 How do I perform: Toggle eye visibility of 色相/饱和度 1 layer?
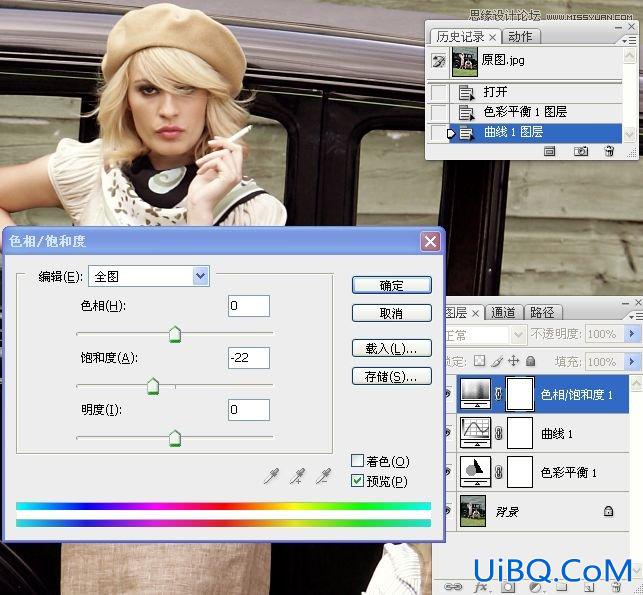coord(449,394)
